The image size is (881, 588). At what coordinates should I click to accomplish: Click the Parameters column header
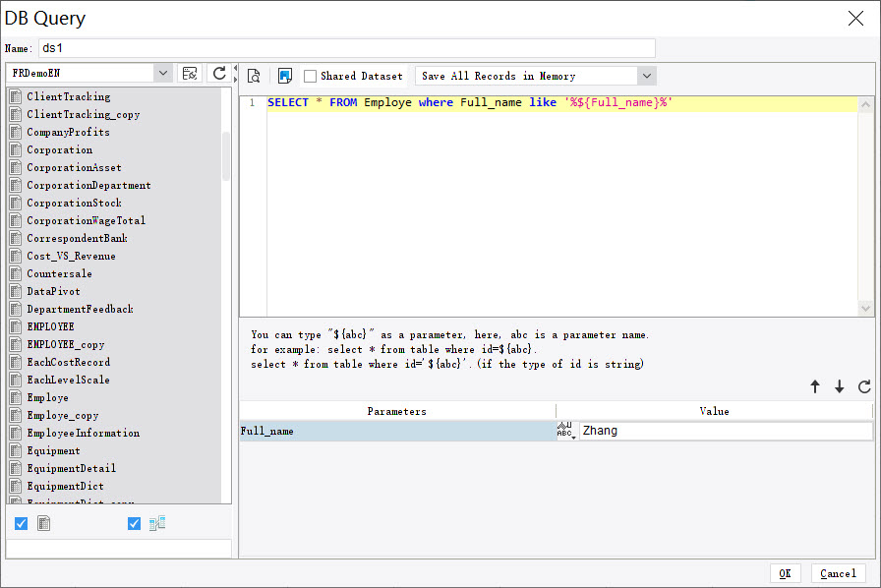(397, 411)
